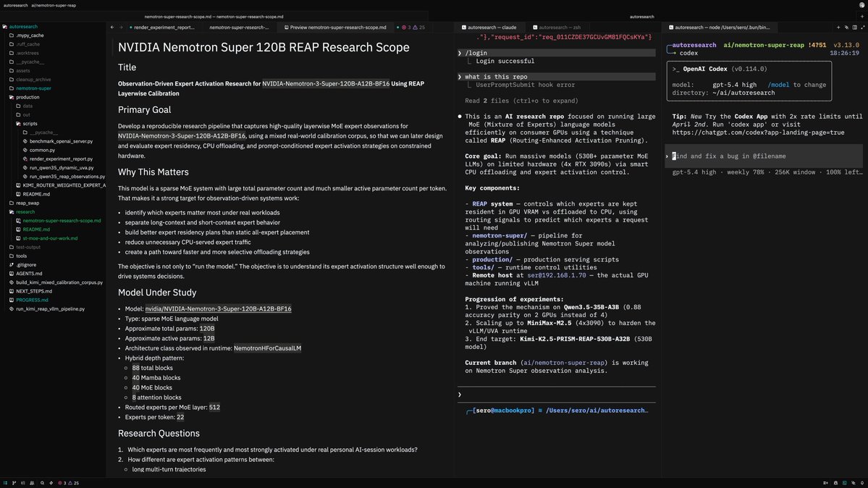Select Preview nemotron-super-research-scope.md tab
This screenshot has width=868, height=488.
(335, 27)
